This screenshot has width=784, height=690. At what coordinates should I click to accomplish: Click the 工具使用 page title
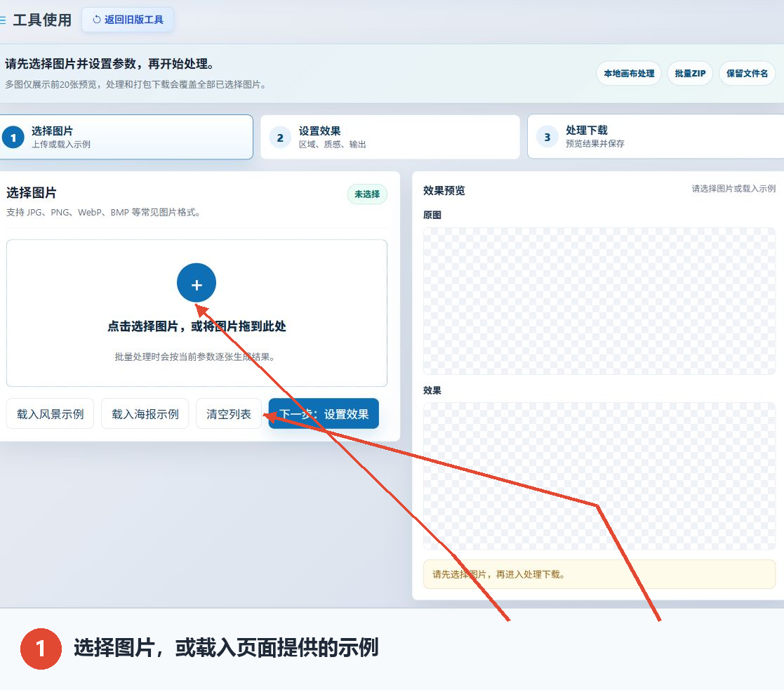point(43,20)
